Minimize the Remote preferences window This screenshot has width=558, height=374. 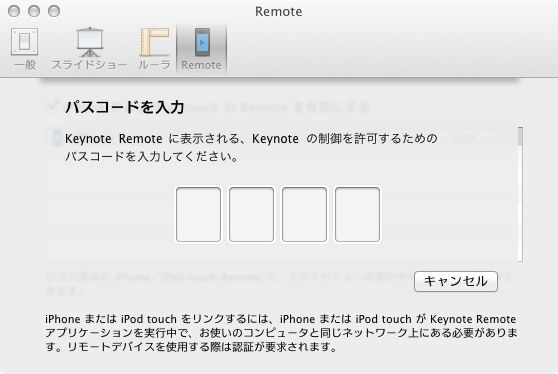34,11
